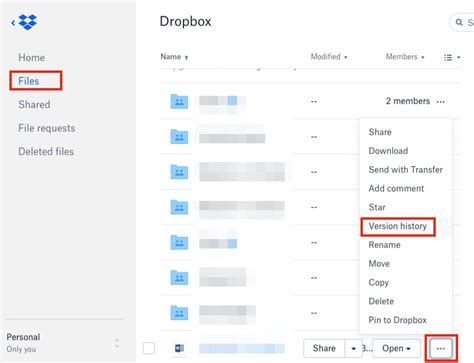Screen dimensions: 474x363
Task: Select Rename menu entry
Action: (384, 245)
